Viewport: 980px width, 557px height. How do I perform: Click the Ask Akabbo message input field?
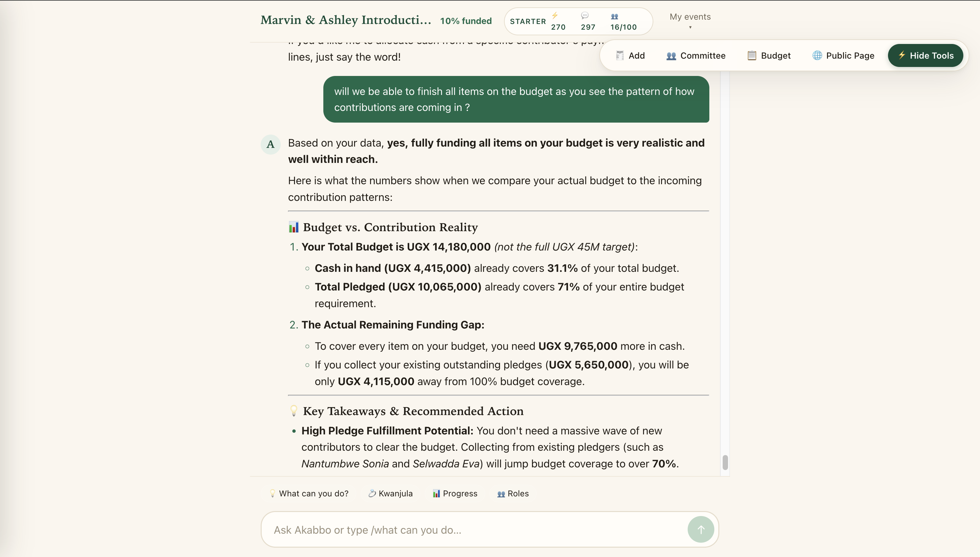coord(475,530)
